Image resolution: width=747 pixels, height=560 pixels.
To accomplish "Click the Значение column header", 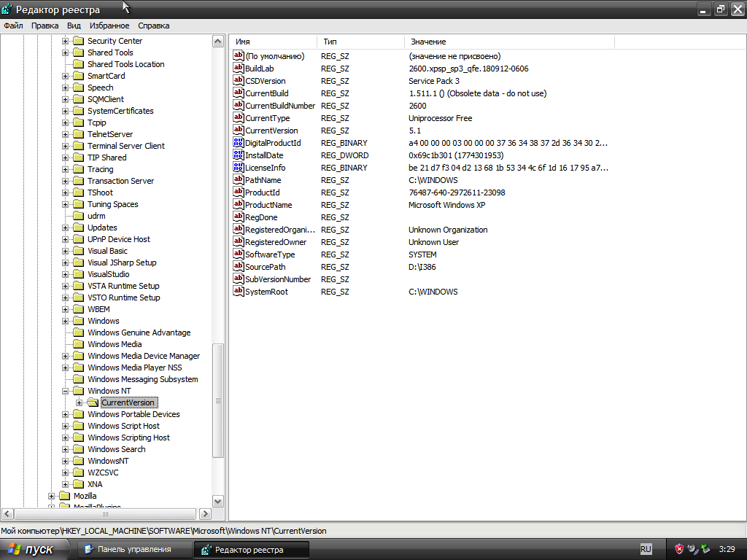I will [x=509, y=42].
